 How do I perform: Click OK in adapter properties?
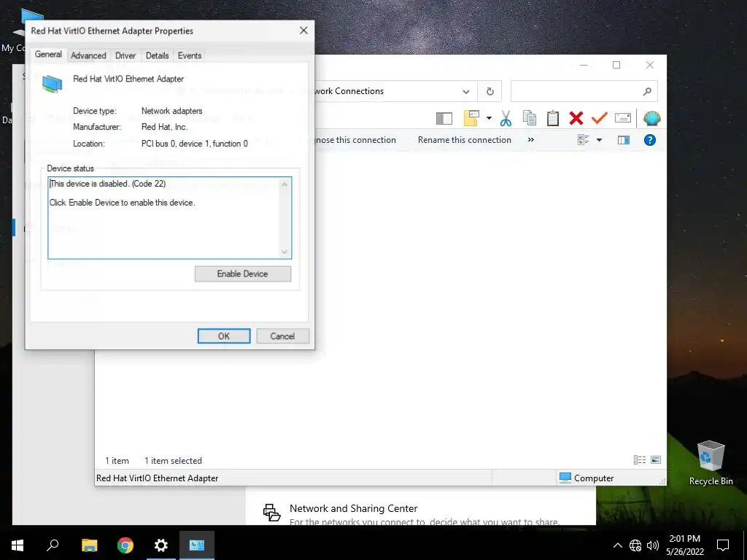click(224, 336)
